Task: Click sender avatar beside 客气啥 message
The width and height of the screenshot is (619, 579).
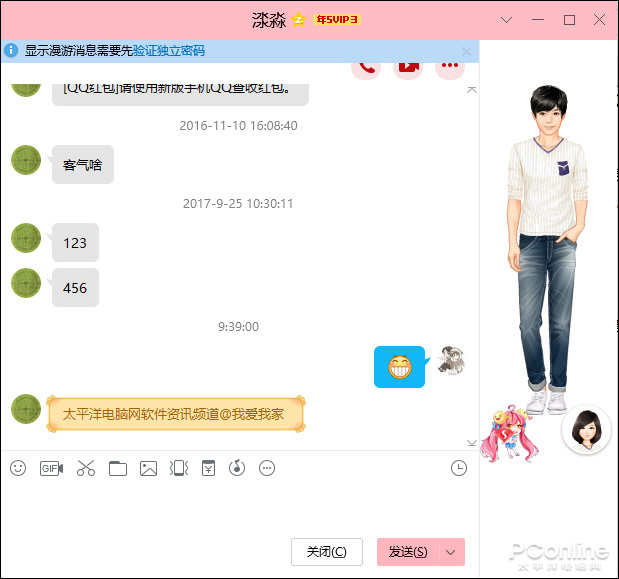Action: pos(26,160)
